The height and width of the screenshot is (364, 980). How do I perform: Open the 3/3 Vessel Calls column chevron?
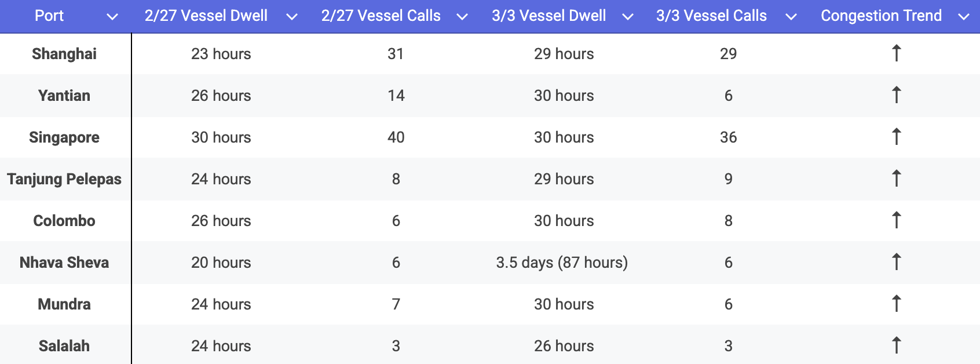[791, 17]
